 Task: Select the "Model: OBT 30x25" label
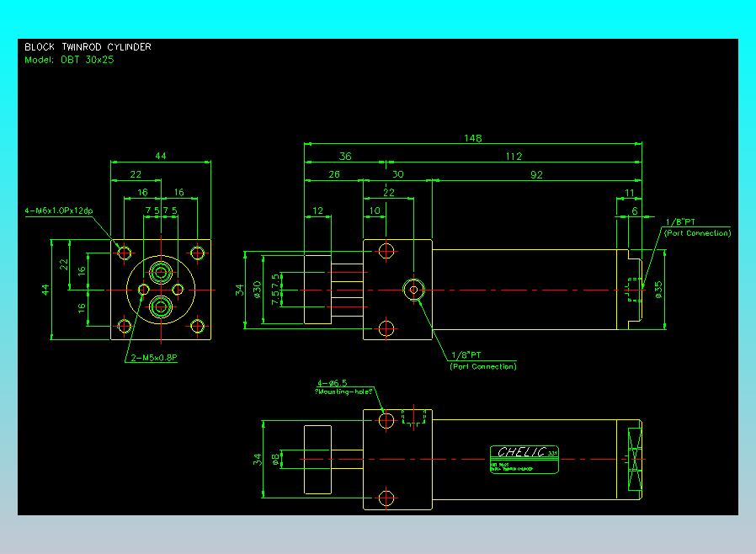point(69,60)
